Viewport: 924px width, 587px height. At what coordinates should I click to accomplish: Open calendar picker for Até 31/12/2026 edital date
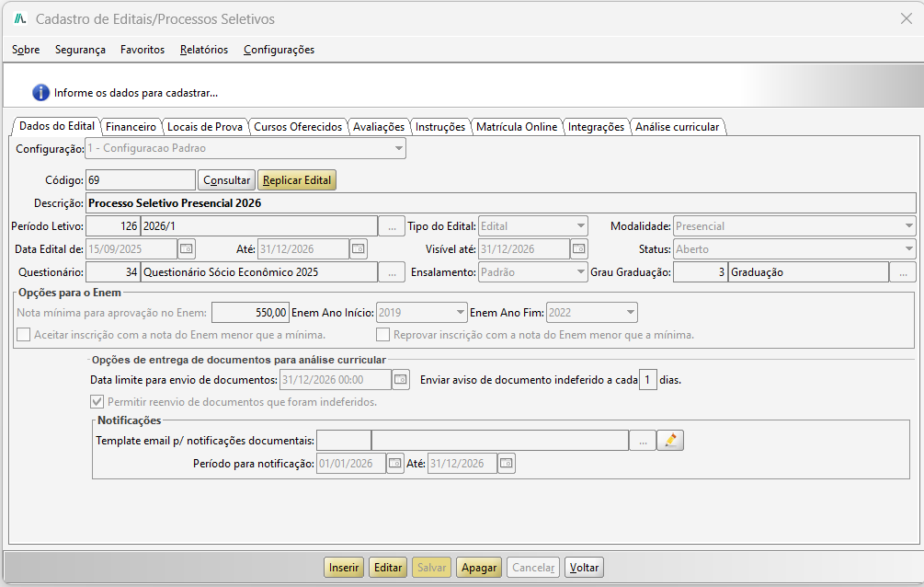(x=359, y=249)
